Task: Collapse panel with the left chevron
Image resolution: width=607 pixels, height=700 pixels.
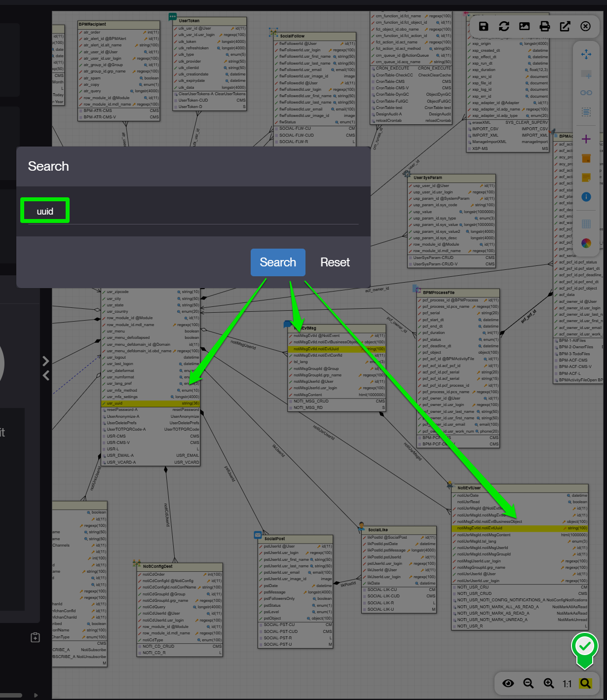Action: coord(45,375)
